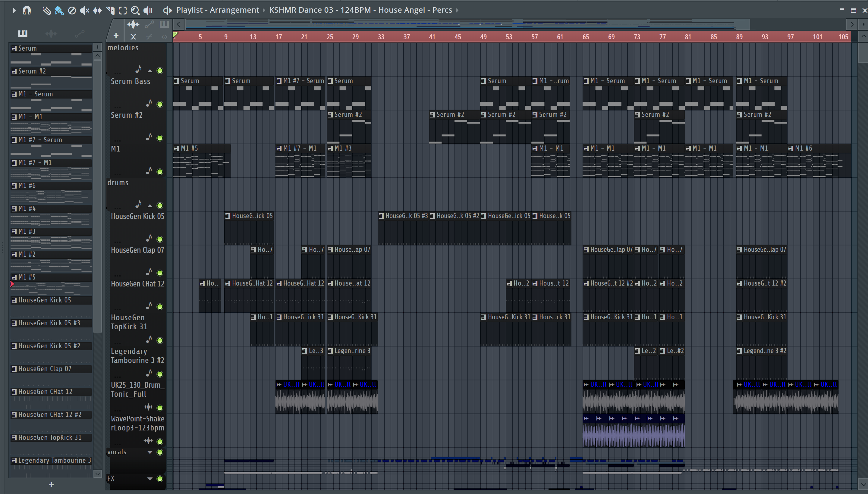Select the Slip tool
The image size is (868, 494).
[97, 11]
